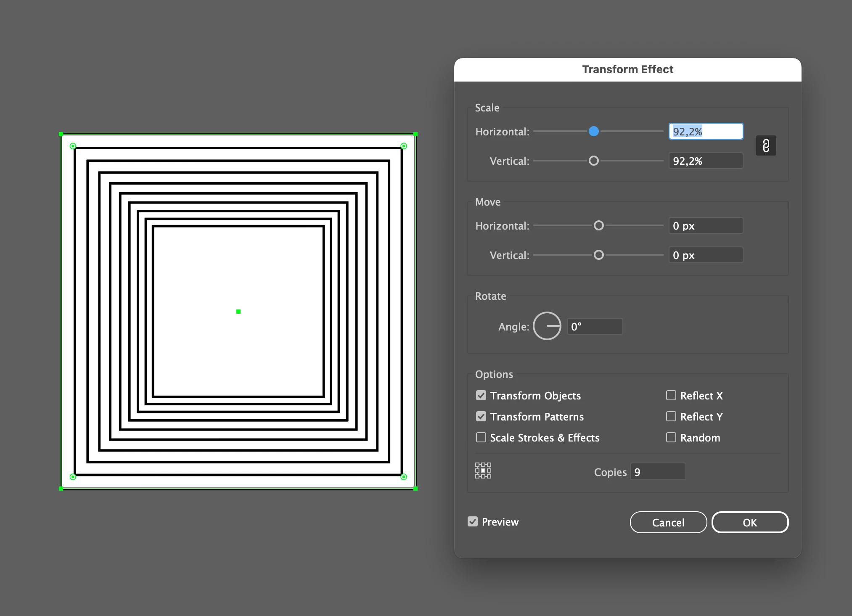The height and width of the screenshot is (616, 852).
Task: Click the Copies input field
Action: click(x=658, y=472)
